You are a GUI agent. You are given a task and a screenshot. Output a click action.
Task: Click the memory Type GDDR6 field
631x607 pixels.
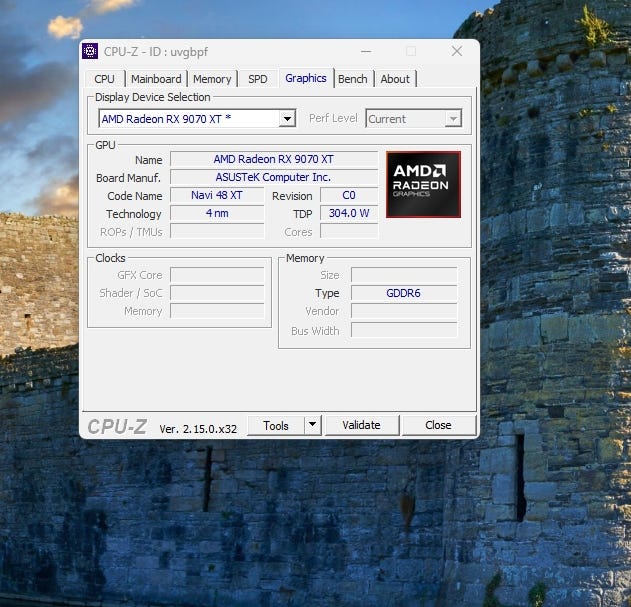(403, 294)
